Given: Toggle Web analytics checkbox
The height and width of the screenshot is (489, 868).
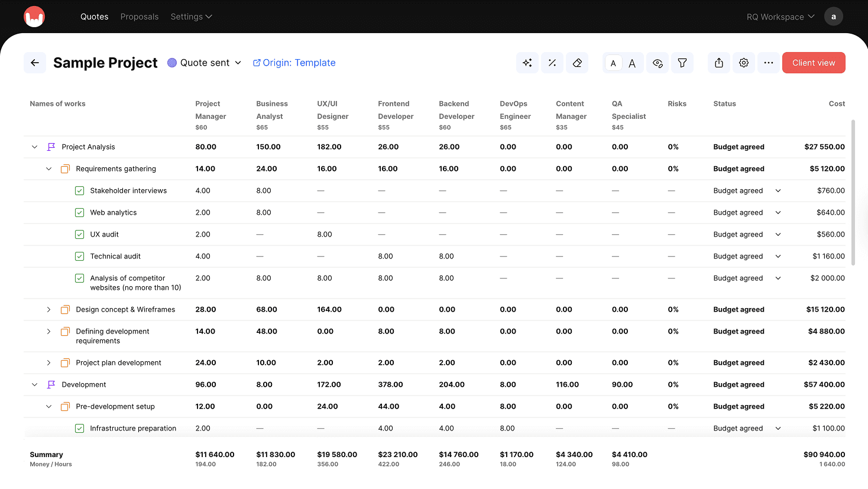Looking at the screenshot, I should click(80, 212).
